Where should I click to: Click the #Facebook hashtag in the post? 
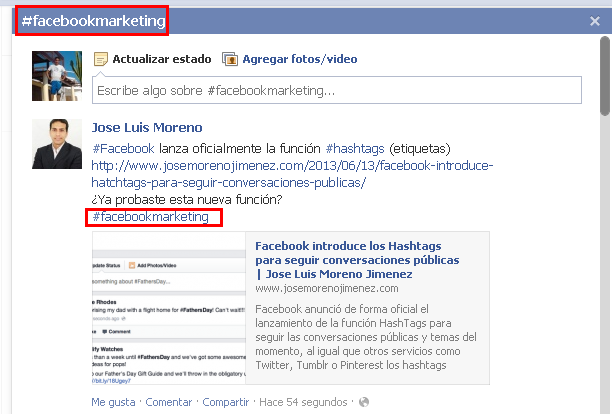[x=123, y=149]
